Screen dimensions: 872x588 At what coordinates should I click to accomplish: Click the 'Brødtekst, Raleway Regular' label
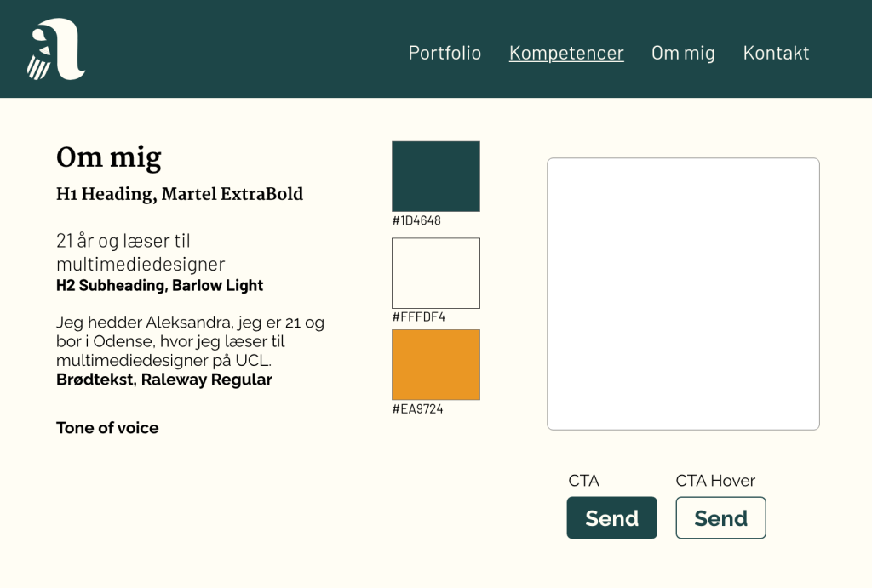(164, 380)
